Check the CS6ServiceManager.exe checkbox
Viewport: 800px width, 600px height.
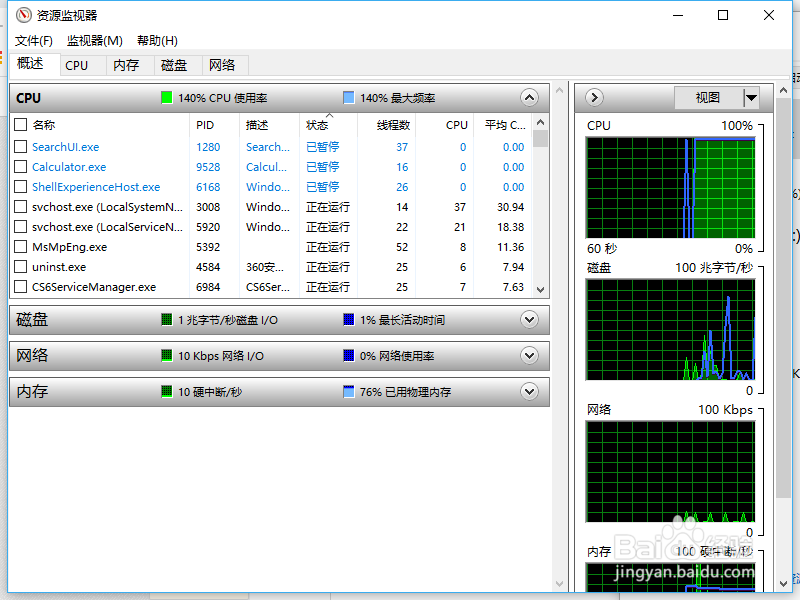pos(20,287)
